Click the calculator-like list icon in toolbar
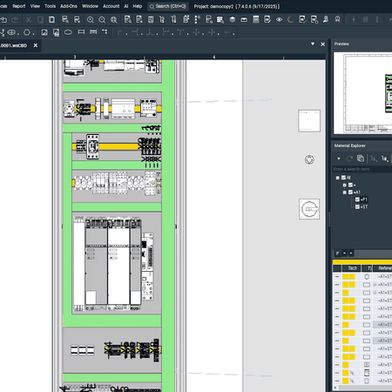 (256, 20)
